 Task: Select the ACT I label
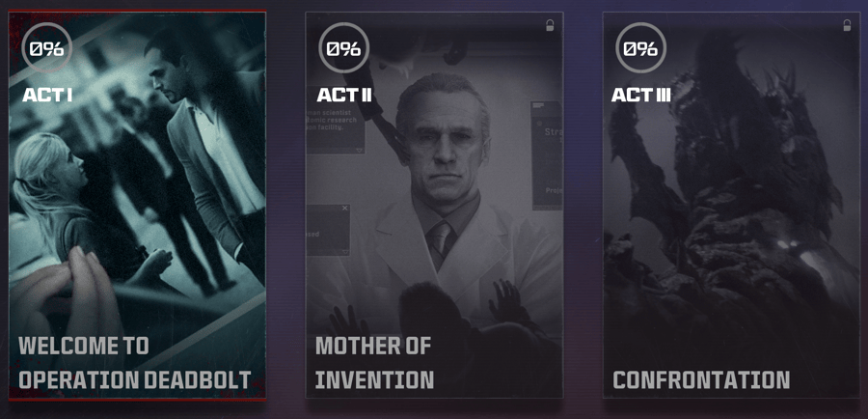(x=47, y=96)
